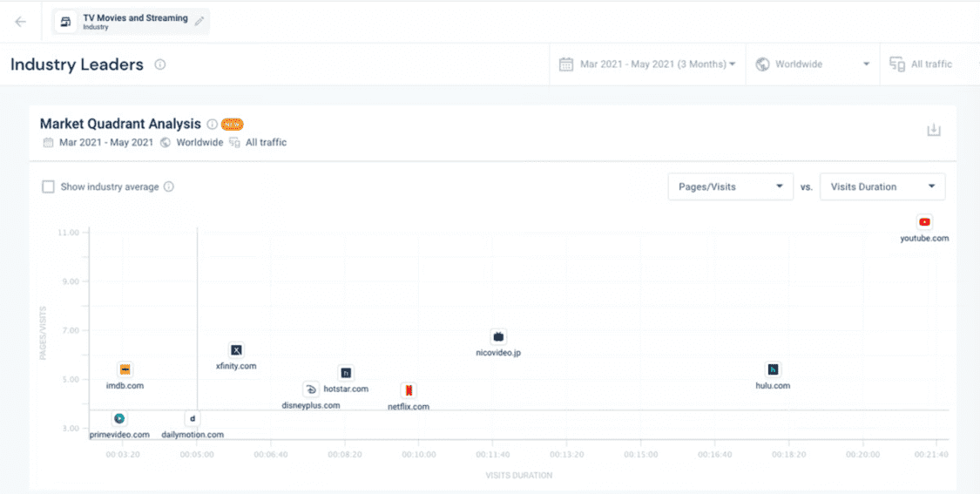The height and width of the screenshot is (494, 980).
Task: Select the imdb.com logo on chart
Action: tap(125, 369)
